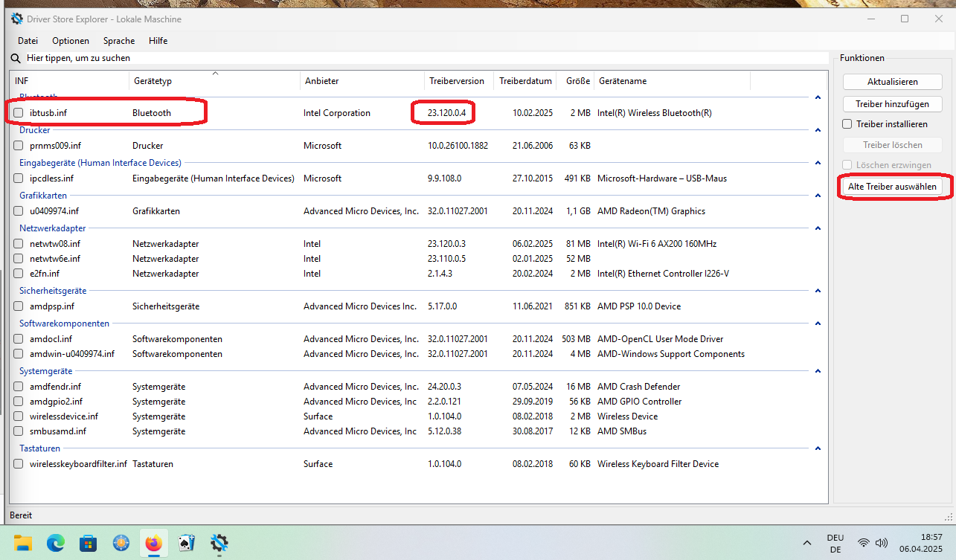Click AMD Radeon(TM) Graphics device name
Screen dimensions: 956x560
651,211
